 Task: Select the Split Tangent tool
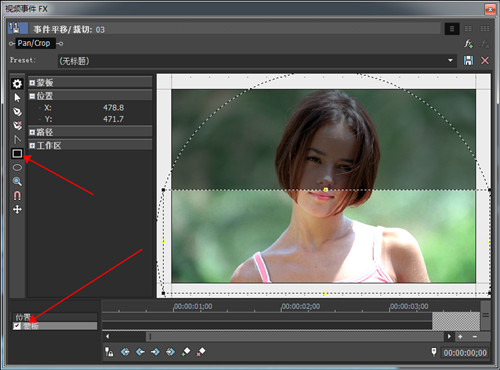point(17,139)
